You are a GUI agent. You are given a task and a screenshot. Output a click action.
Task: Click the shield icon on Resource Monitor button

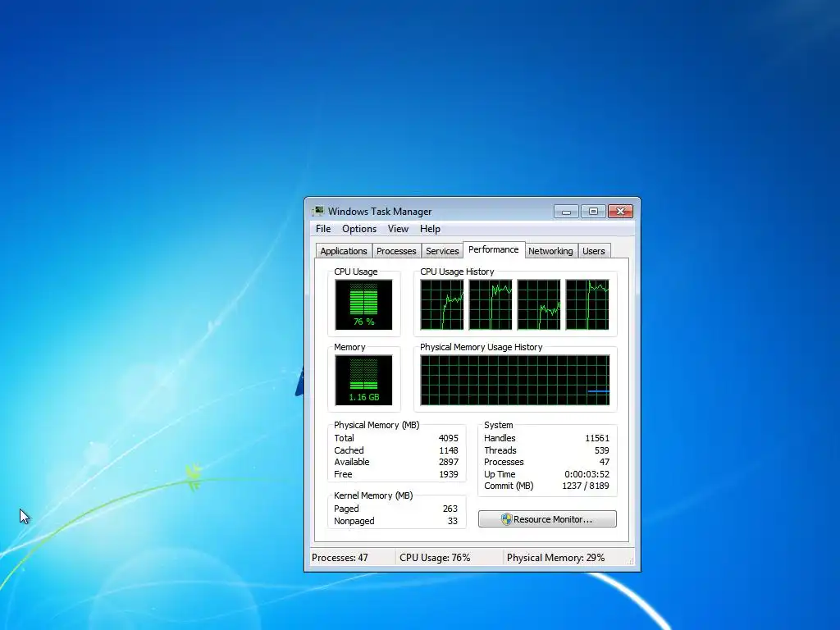[x=506, y=519]
